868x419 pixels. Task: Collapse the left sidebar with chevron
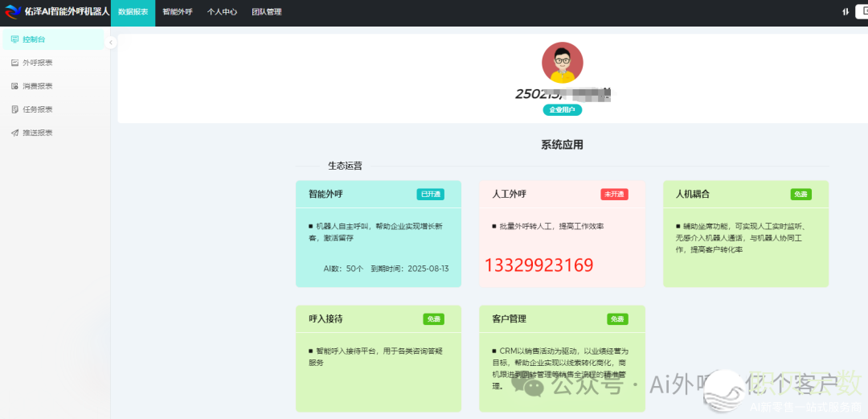[111, 43]
